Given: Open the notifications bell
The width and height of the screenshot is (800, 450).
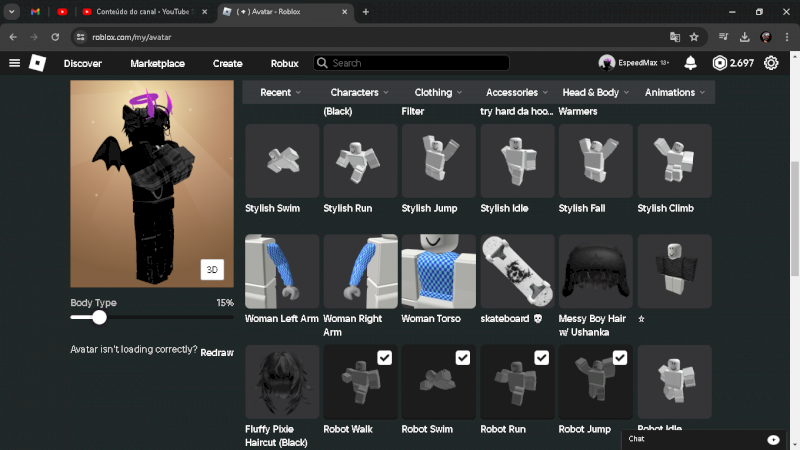Looking at the screenshot, I should 690,63.
